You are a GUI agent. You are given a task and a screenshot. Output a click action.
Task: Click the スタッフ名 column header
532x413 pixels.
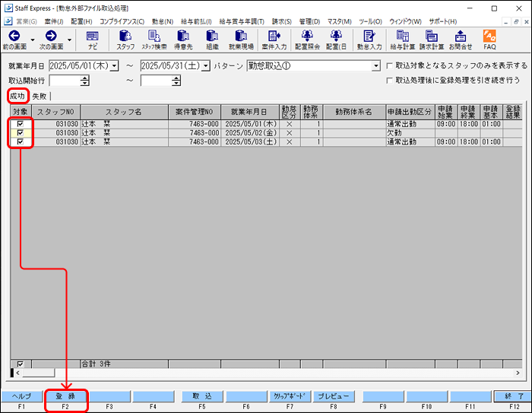click(124, 112)
